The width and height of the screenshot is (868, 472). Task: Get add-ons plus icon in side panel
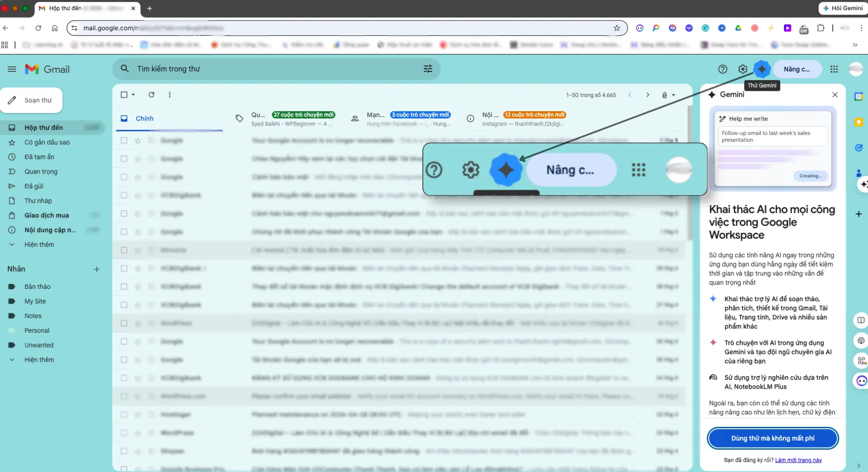[859, 214]
